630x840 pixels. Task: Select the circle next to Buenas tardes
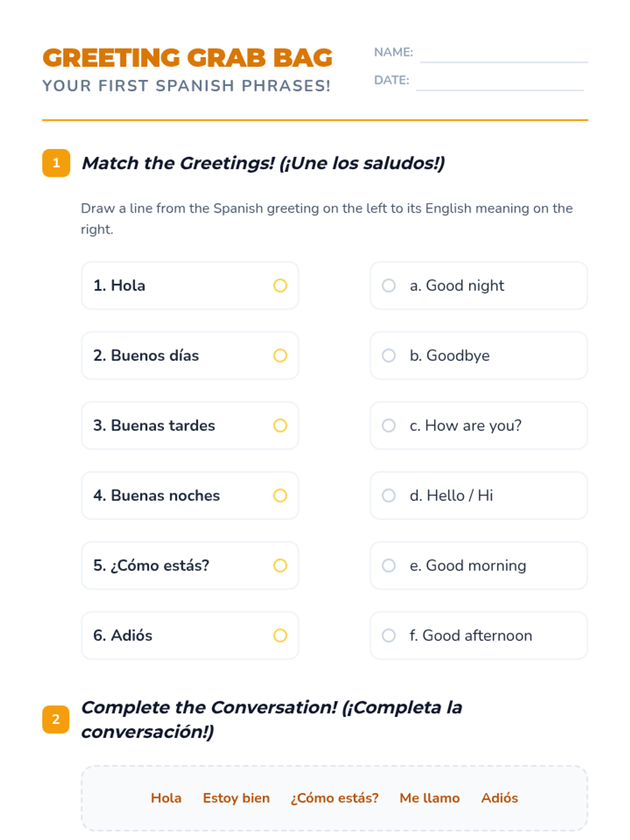point(280,425)
